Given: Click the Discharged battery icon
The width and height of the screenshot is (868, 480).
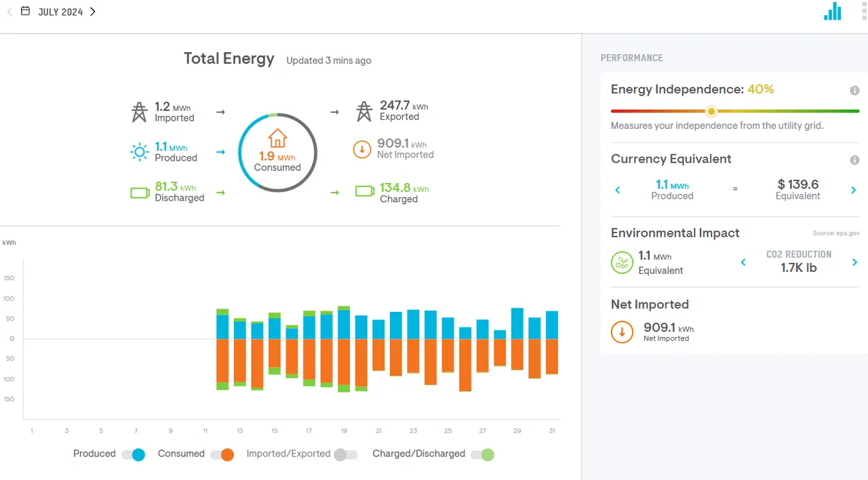Looking at the screenshot, I should tap(140, 193).
